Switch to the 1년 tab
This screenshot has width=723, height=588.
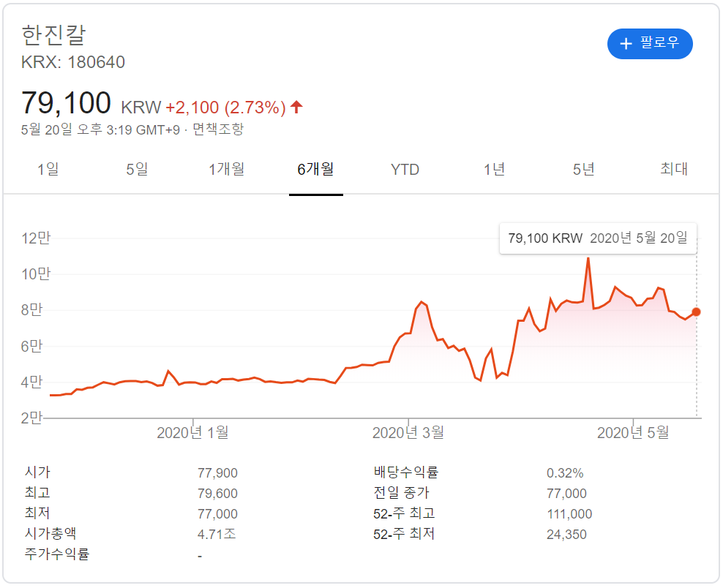click(494, 169)
